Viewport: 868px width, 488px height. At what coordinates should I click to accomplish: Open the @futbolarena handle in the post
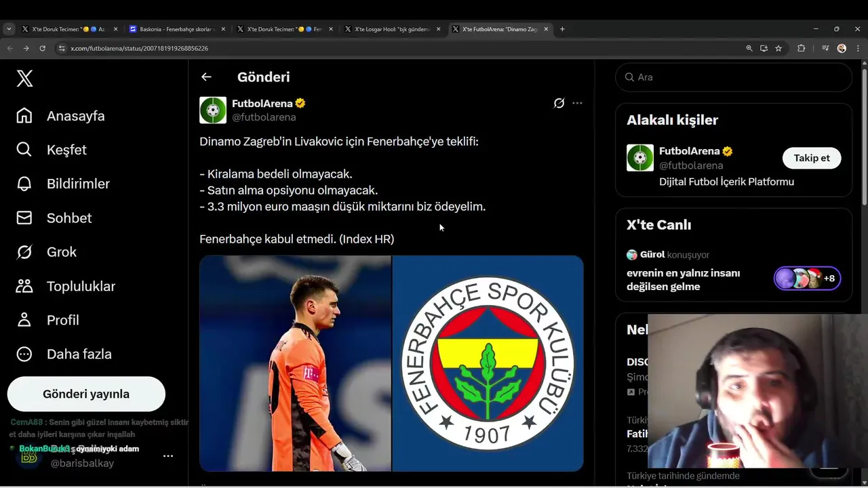(x=264, y=117)
